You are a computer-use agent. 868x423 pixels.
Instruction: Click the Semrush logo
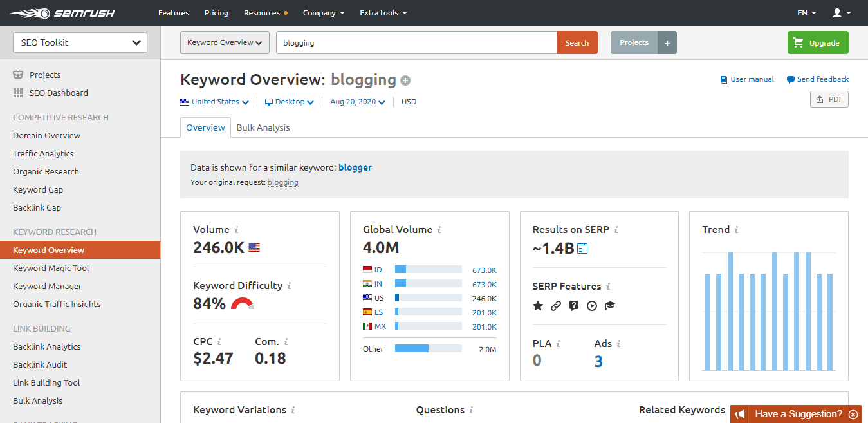coord(53,13)
